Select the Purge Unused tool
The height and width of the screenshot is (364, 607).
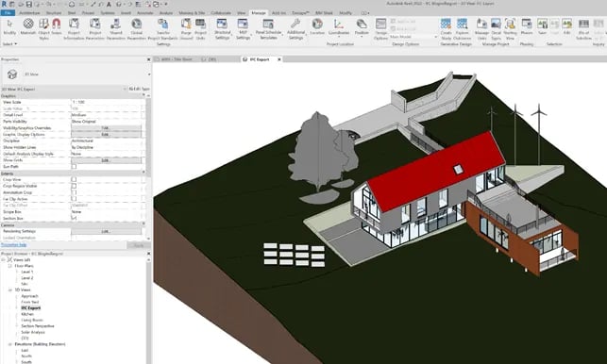coord(186,29)
